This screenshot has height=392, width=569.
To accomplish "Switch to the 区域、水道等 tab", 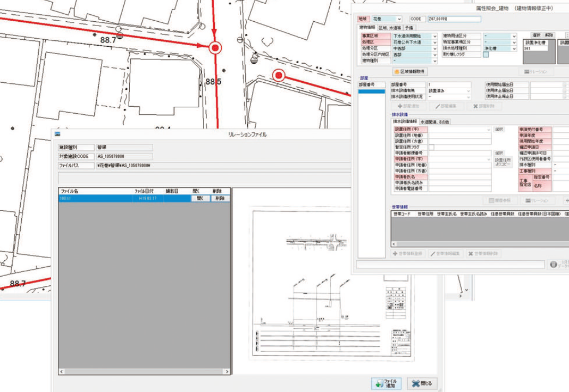I will point(389,27).
